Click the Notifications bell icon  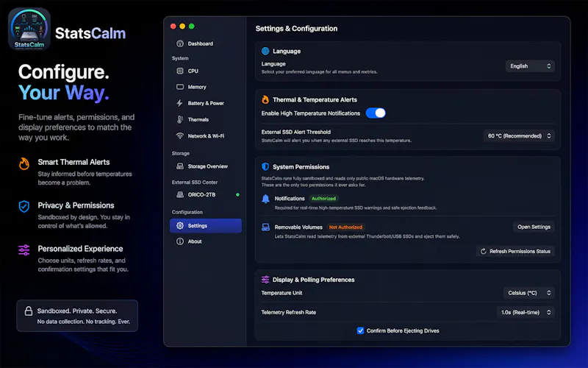point(265,199)
